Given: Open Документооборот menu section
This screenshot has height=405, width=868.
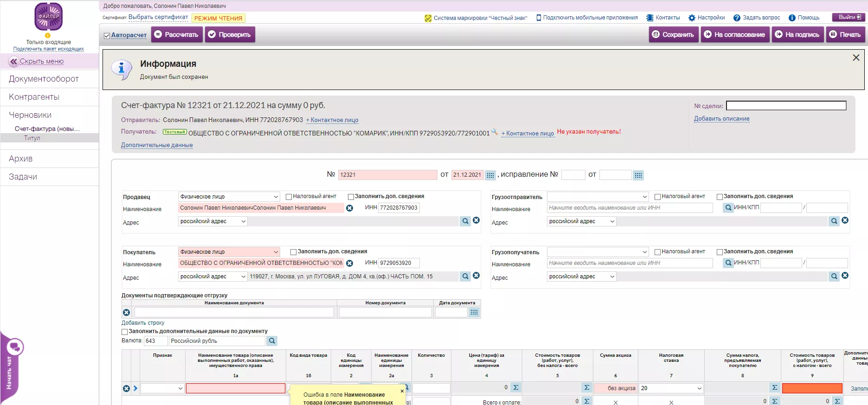Looking at the screenshot, I should 44,79.
